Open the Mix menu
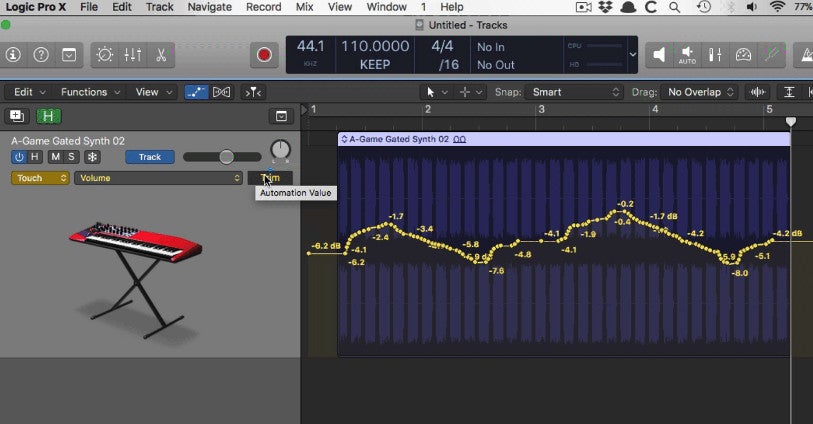The height and width of the screenshot is (424, 813). (x=304, y=7)
